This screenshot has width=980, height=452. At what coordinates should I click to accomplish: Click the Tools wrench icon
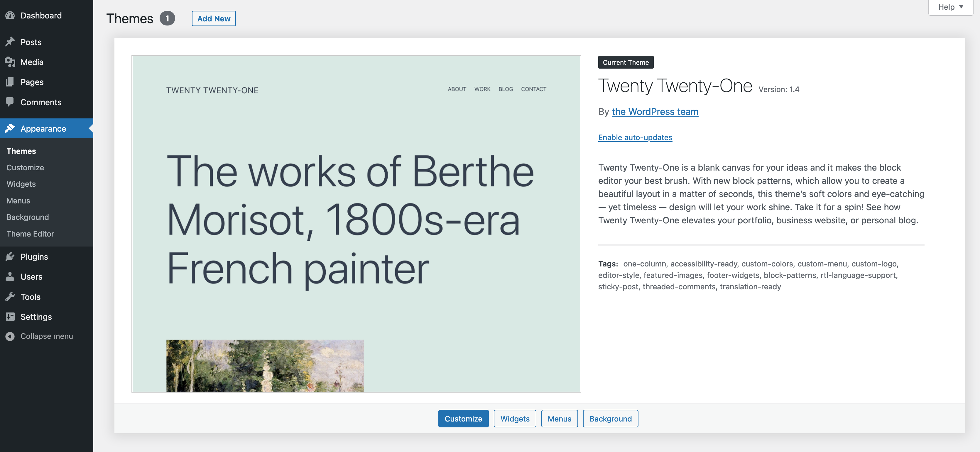point(10,297)
